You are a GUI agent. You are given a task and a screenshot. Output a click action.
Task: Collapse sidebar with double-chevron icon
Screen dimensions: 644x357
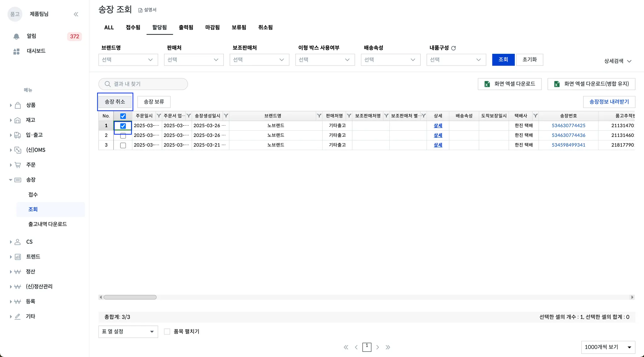pyautogui.click(x=76, y=14)
